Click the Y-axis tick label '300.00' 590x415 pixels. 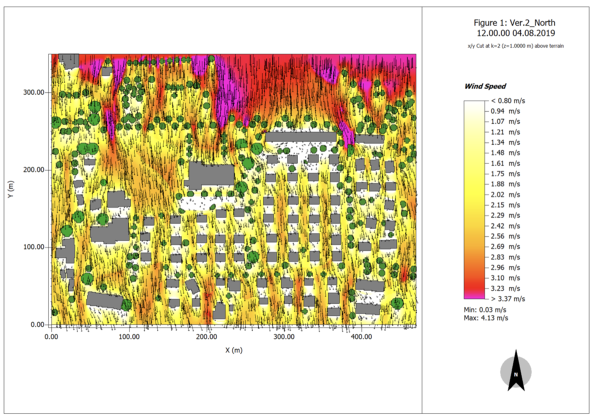tap(34, 92)
